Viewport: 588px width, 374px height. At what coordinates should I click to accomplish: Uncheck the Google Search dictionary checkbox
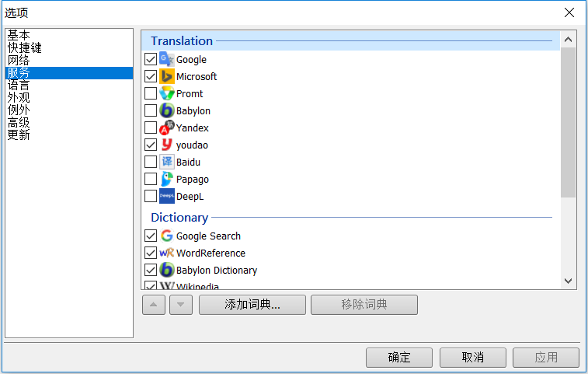point(151,236)
